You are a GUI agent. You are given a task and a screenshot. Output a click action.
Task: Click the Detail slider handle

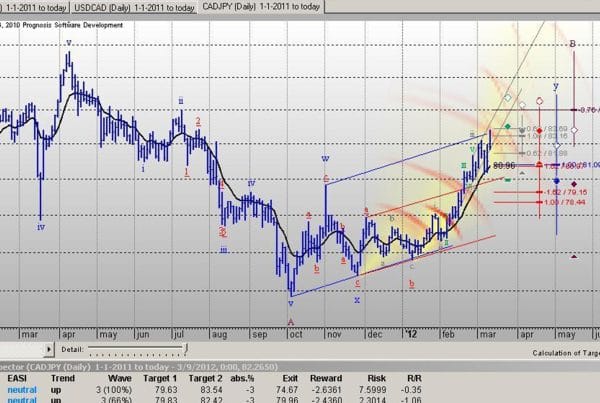point(89,349)
